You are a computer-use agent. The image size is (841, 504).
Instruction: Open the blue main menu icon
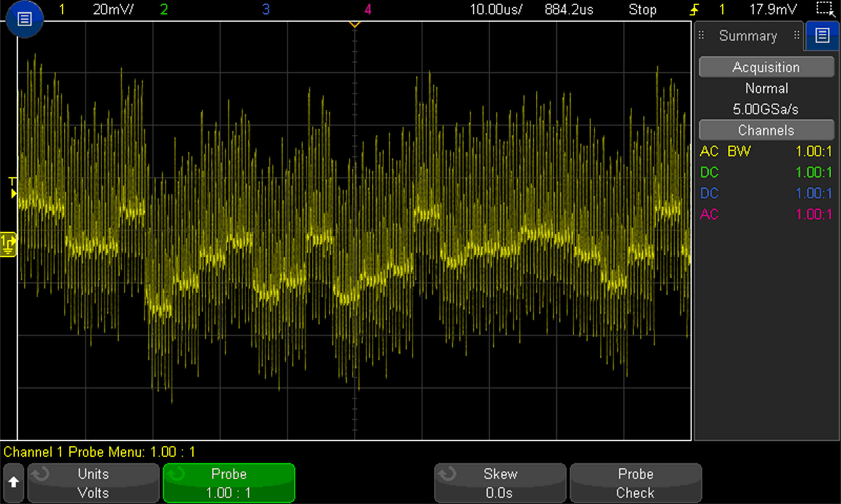pos(24,19)
